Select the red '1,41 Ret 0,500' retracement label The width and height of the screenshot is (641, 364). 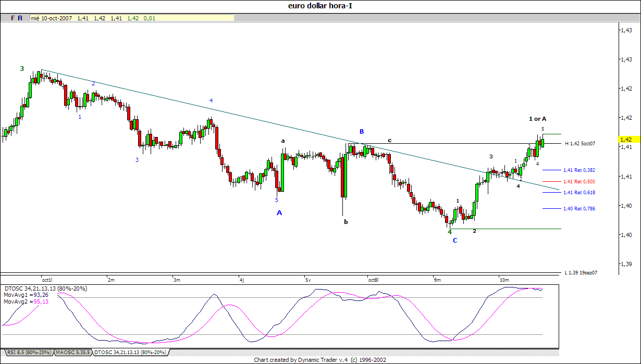[x=579, y=181]
